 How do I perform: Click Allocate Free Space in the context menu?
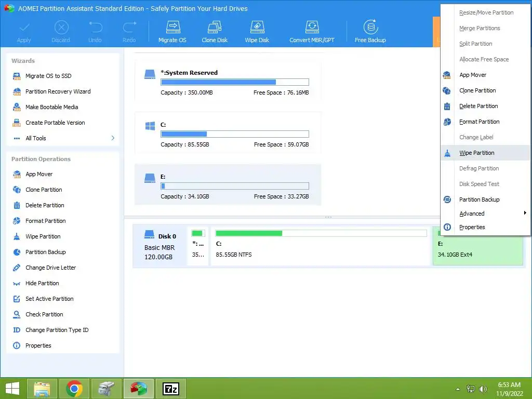click(x=486, y=59)
